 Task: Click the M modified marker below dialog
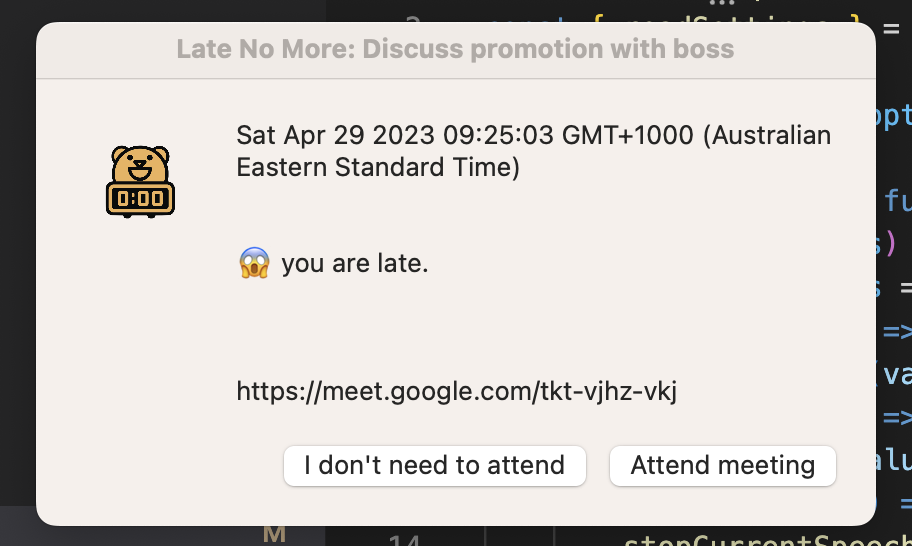[x=274, y=534]
